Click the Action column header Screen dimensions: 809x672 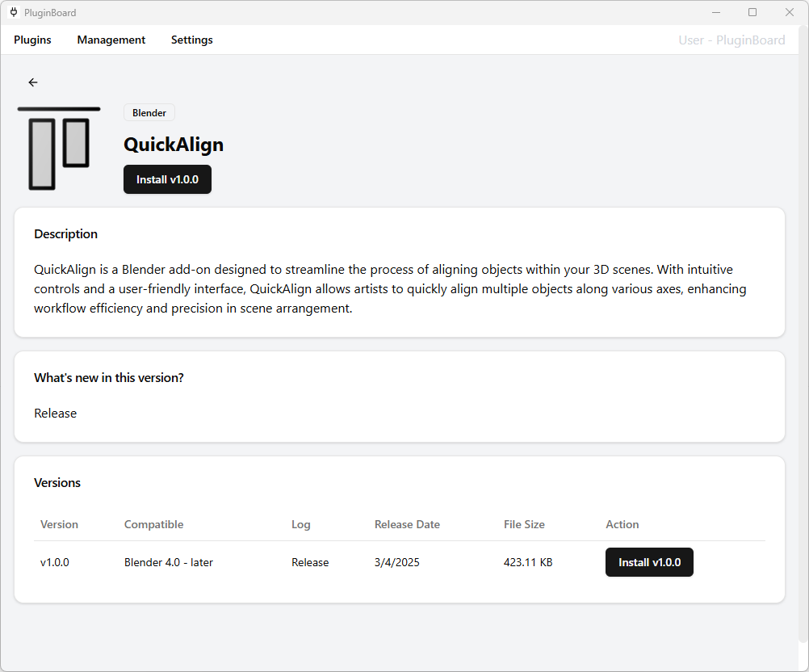click(x=622, y=524)
